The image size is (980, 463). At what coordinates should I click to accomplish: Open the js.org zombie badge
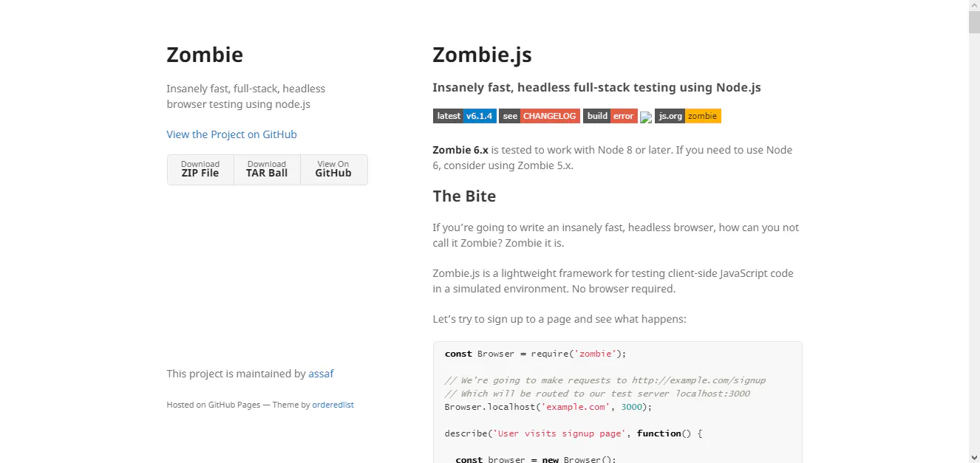click(688, 116)
